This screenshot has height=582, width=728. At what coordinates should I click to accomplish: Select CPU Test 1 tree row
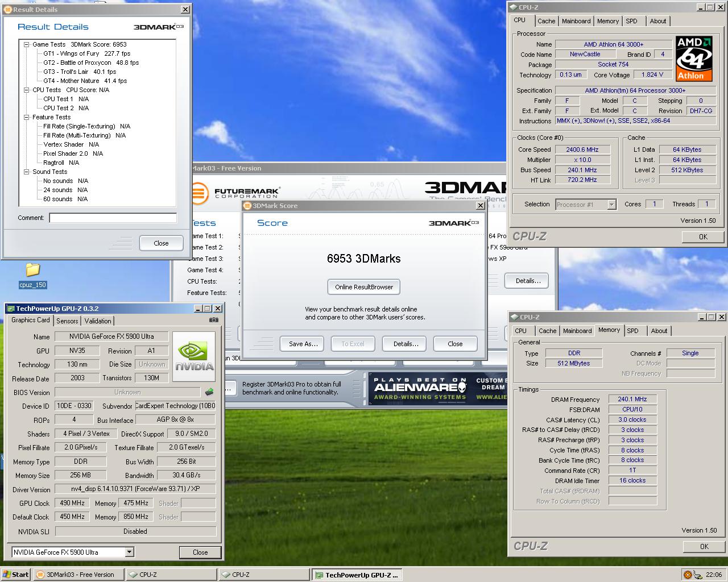66,99
